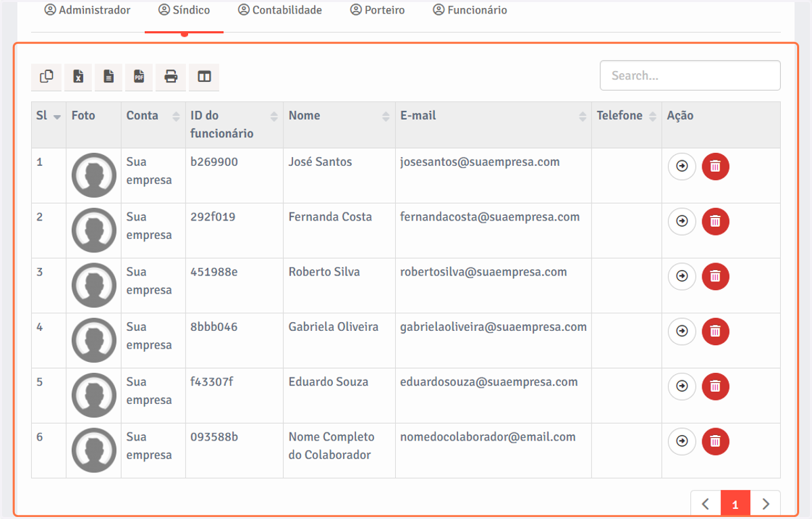812x519 pixels.
Task: Click arrow action for Eduardo Souza
Action: tap(682, 386)
